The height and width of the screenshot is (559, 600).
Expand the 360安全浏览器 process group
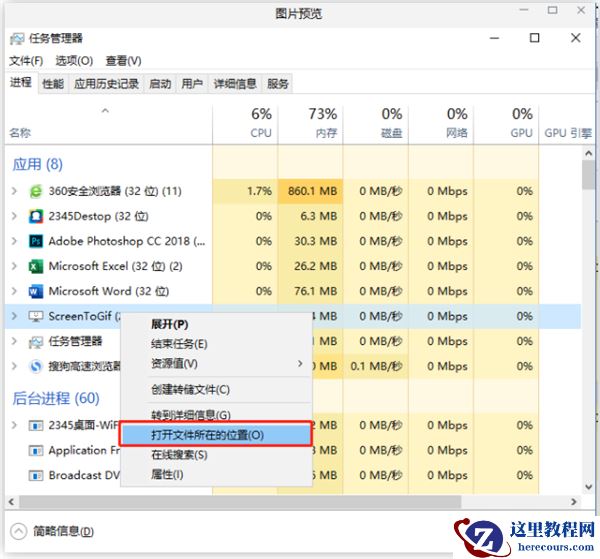(x=14, y=191)
